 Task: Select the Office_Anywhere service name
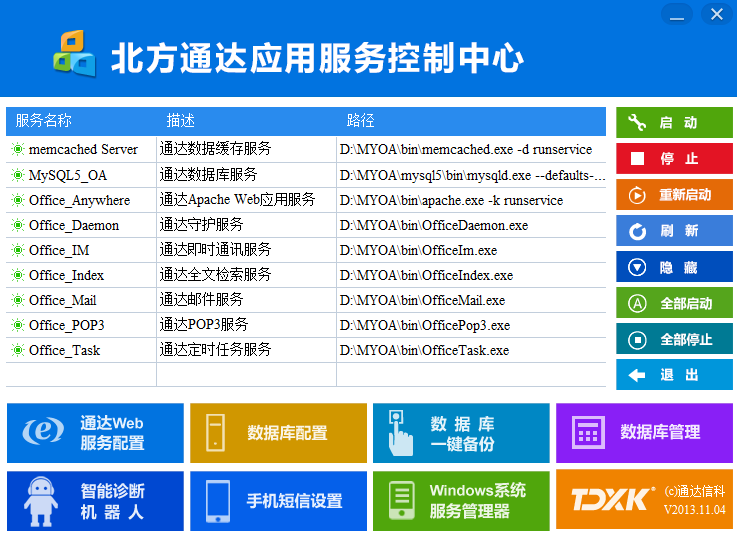[79, 200]
